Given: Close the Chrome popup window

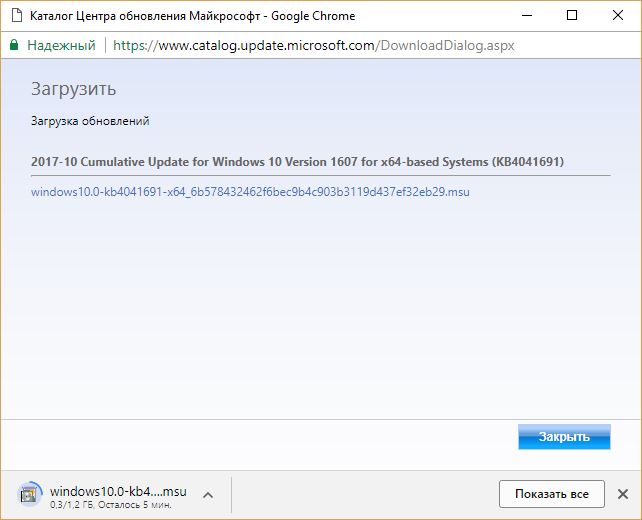Looking at the screenshot, I should point(617,16).
